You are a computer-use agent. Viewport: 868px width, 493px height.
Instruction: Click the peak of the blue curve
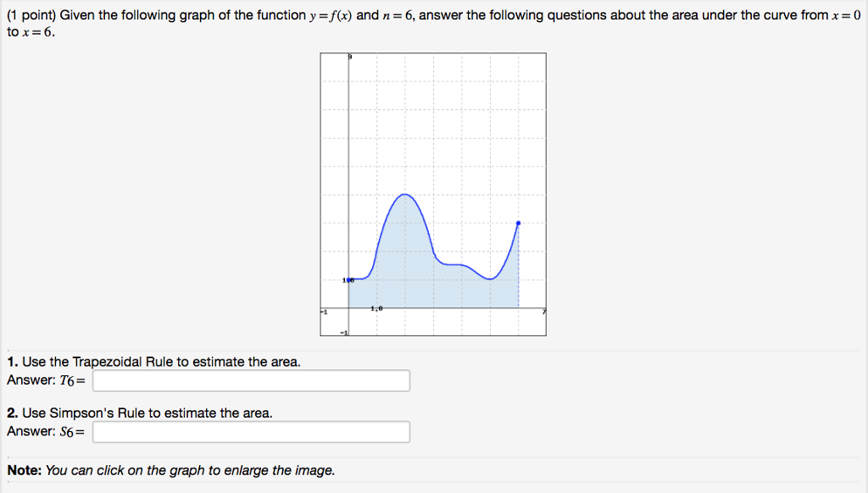pyautogui.click(x=404, y=195)
